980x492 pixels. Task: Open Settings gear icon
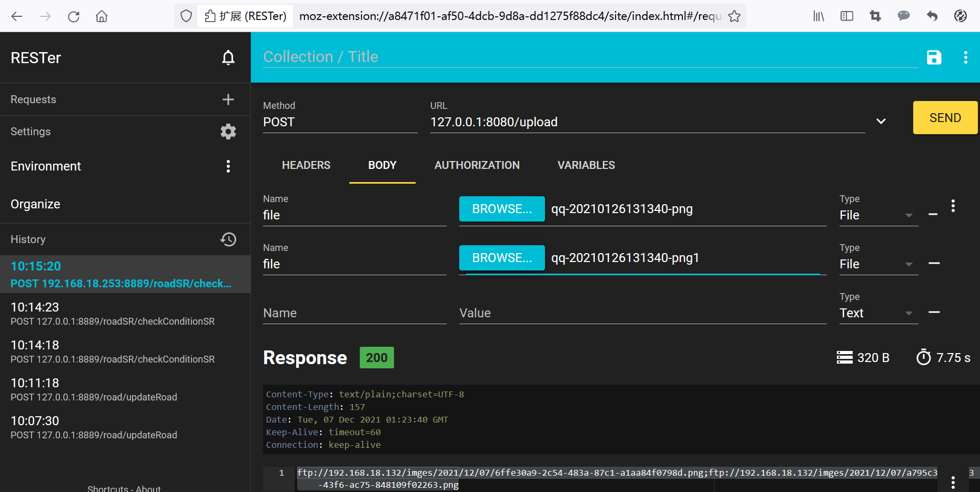228,132
